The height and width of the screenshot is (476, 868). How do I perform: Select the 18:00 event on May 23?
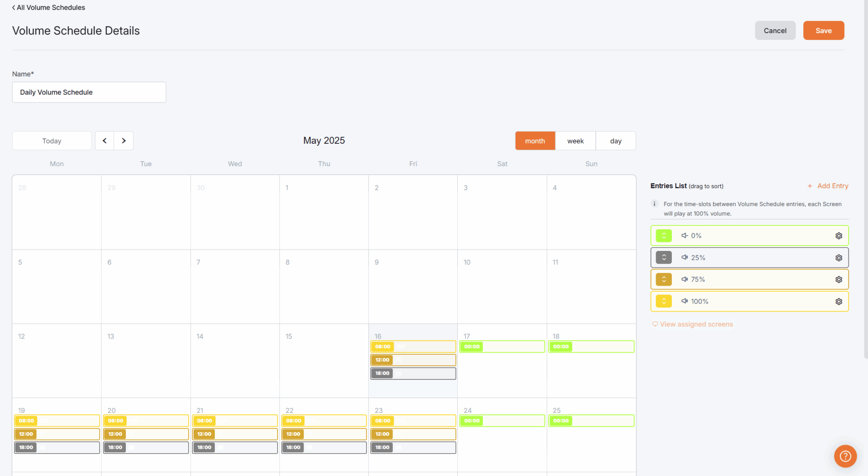413,448
